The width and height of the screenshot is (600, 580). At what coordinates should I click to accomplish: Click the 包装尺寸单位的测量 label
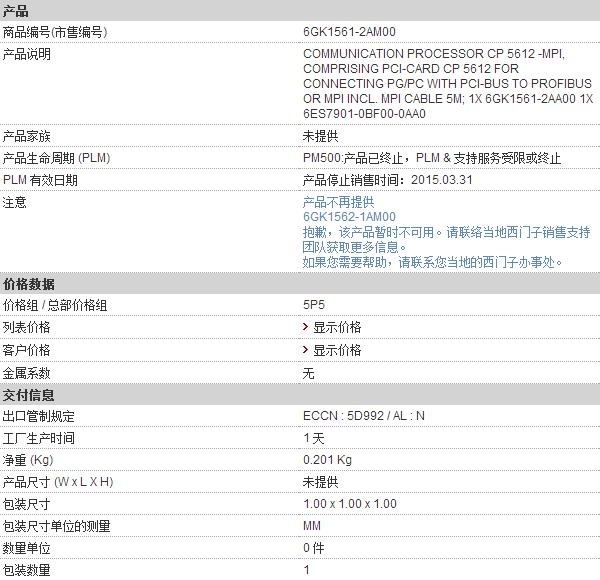pyautogui.click(x=57, y=526)
